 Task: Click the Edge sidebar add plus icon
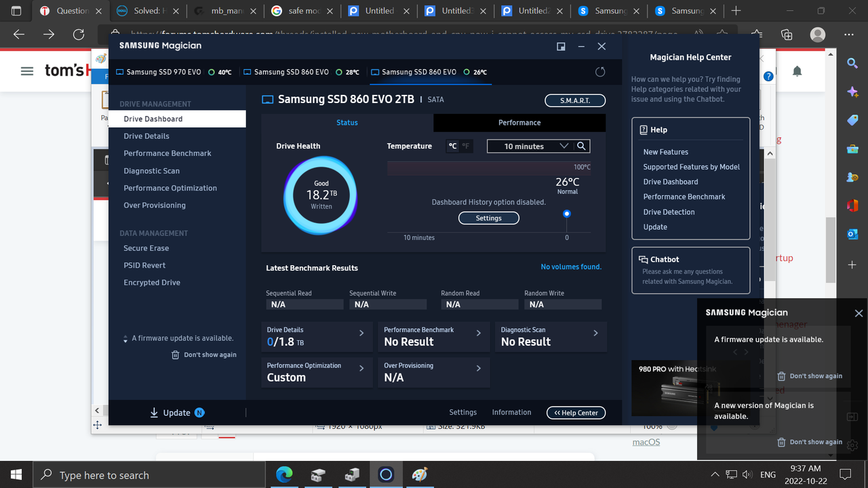coord(852,264)
